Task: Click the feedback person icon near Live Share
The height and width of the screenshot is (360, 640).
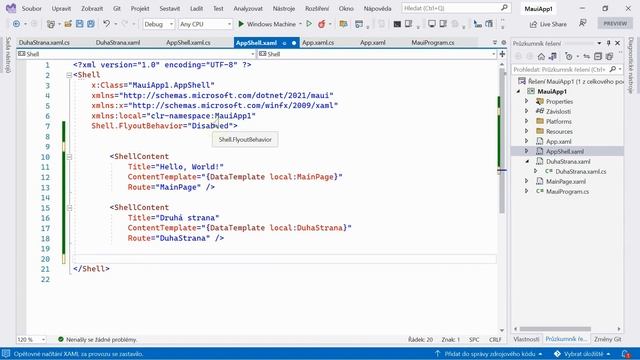Action: [x=583, y=24]
